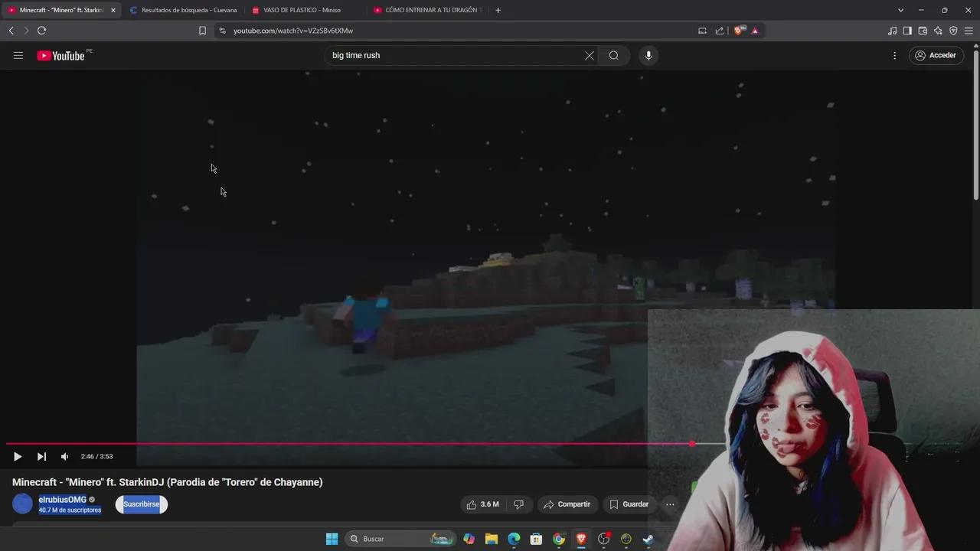Switch to CÓMO ENTRENAR A TU DRAGÓN tab

pos(427,10)
